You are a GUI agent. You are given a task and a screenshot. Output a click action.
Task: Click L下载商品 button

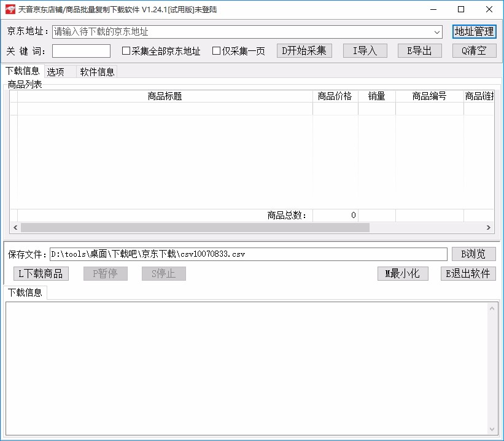pyautogui.click(x=41, y=274)
